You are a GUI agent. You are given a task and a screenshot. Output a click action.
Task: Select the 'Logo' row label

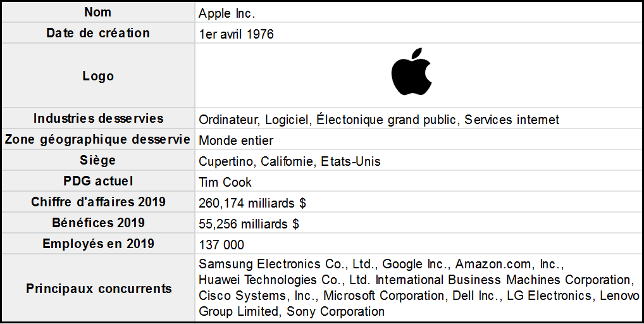(x=98, y=76)
